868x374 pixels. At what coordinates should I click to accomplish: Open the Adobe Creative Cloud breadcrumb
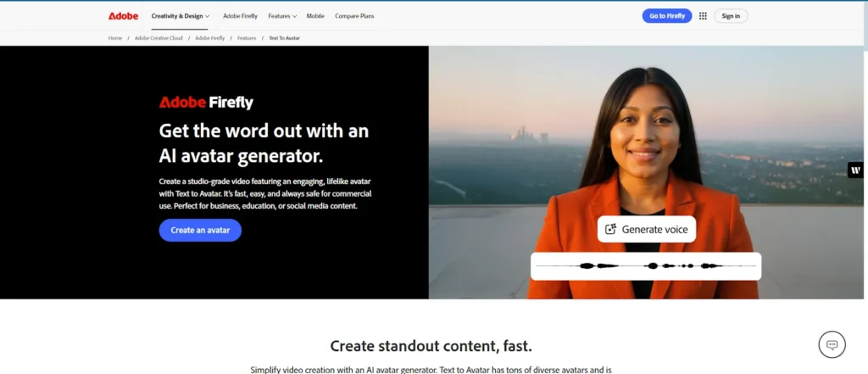click(x=159, y=38)
